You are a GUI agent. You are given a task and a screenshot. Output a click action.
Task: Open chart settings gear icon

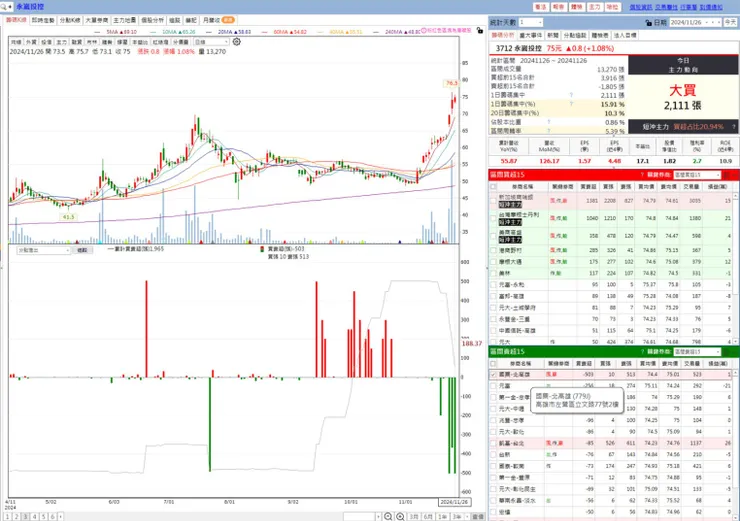point(236,42)
